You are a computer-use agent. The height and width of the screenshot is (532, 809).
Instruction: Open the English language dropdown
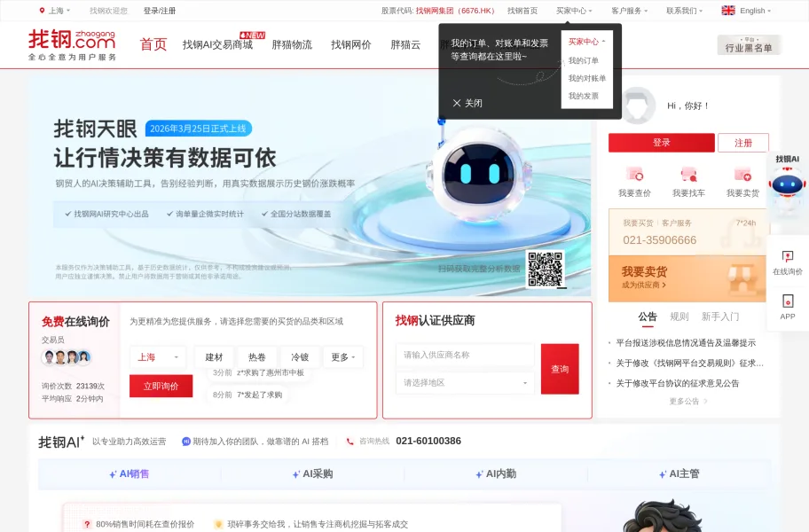pyautogui.click(x=756, y=11)
